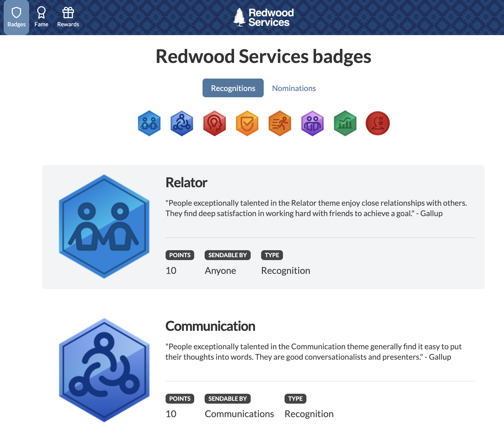Click the large Communication hexagon badge thumbnail
504x439 pixels.
click(x=104, y=369)
